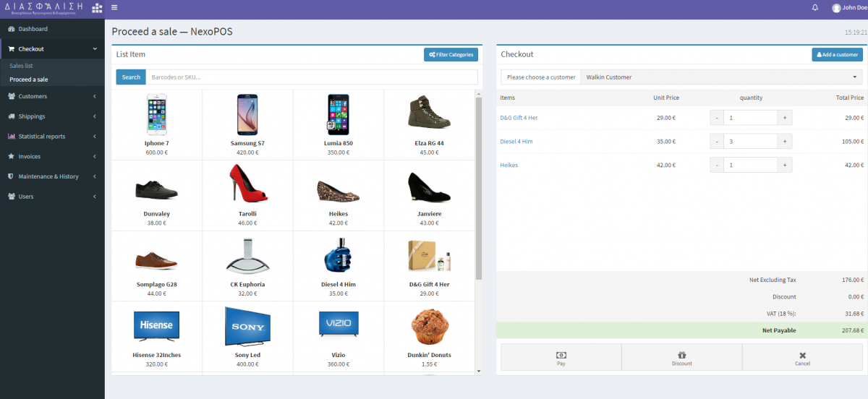This screenshot has height=399, width=868.
Task: Open John Doe user avatar menu
Action: click(x=836, y=8)
